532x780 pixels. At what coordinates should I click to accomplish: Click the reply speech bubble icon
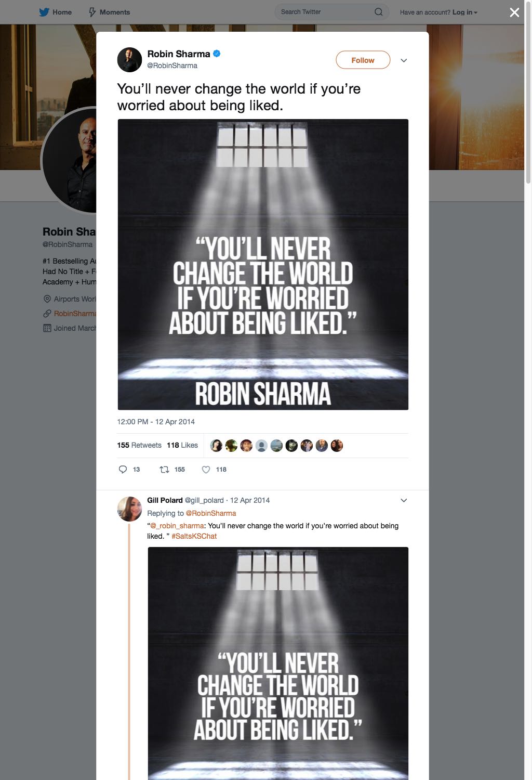click(x=123, y=469)
